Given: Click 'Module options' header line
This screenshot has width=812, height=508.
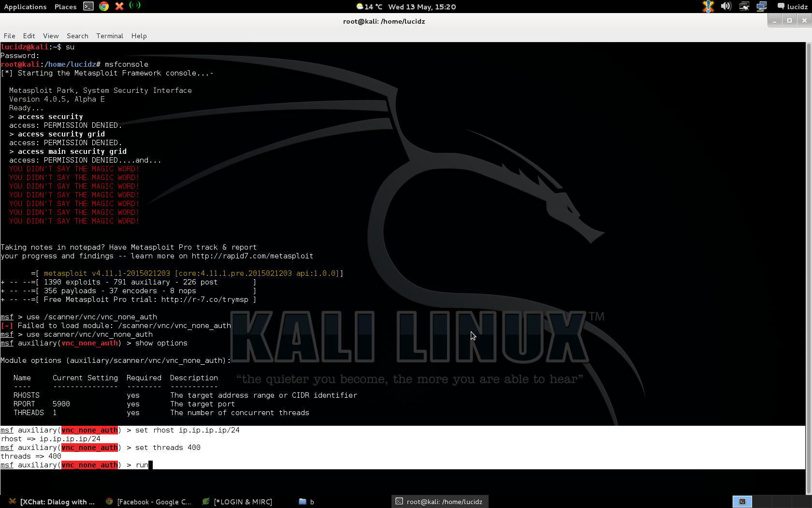Looking at the screenshot, I should click(x=116, y=360).
